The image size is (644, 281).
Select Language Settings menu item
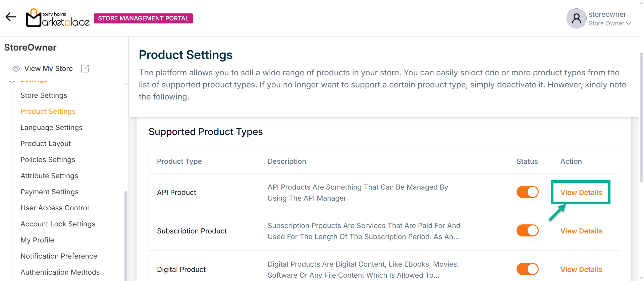coord(51,128)
